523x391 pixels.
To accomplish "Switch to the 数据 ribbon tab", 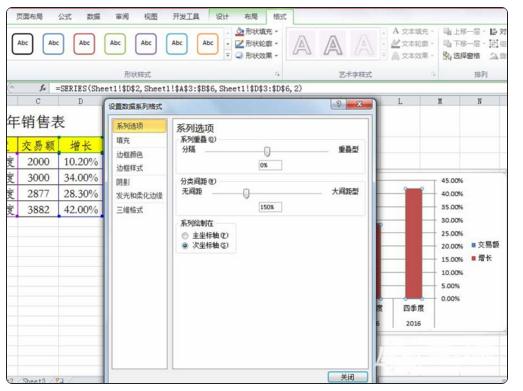I will tap(93, 16).
